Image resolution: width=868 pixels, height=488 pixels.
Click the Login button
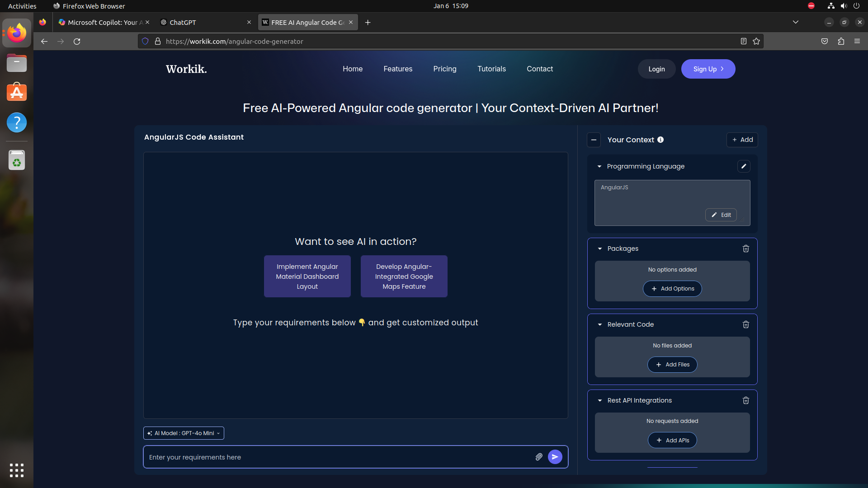[x=656, y=69]
